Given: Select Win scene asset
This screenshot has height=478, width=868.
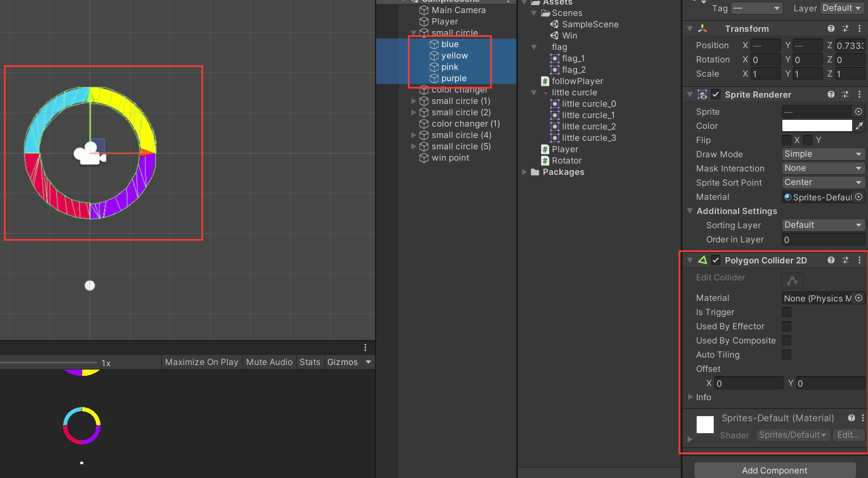Looking at the screenshot, I should 570,36.
